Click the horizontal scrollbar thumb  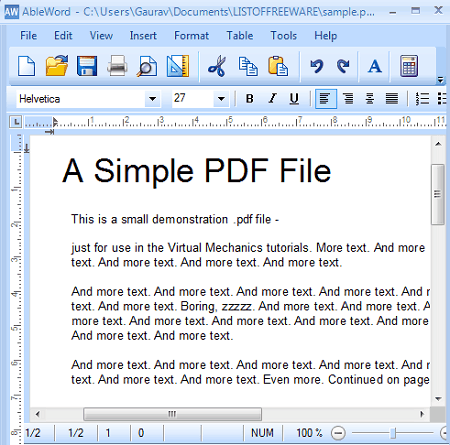tap(172, 414)
